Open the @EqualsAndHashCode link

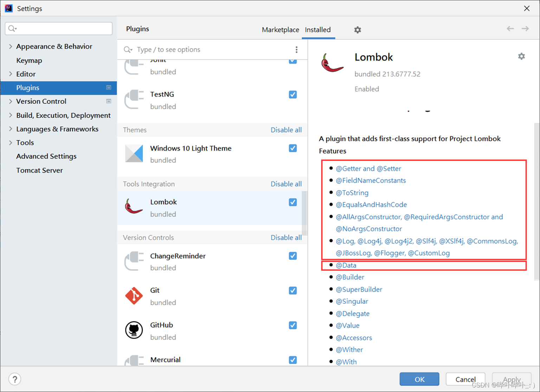371,205
